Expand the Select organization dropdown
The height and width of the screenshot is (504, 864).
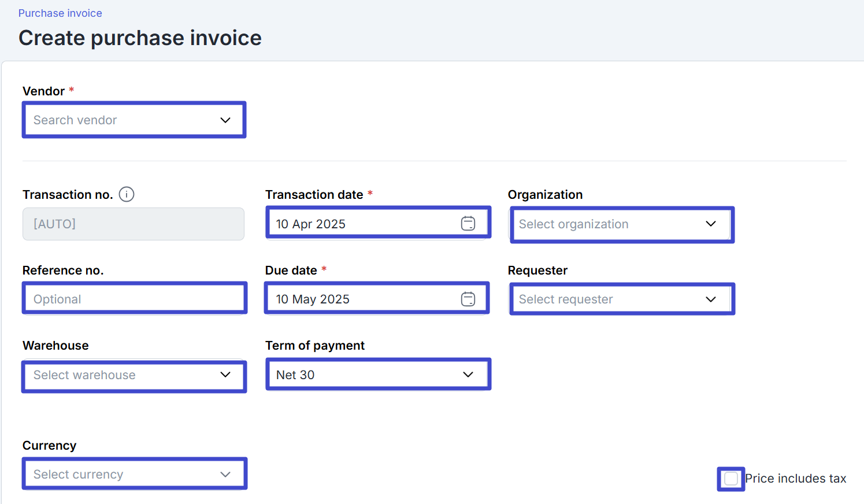(x=622, y=224)
